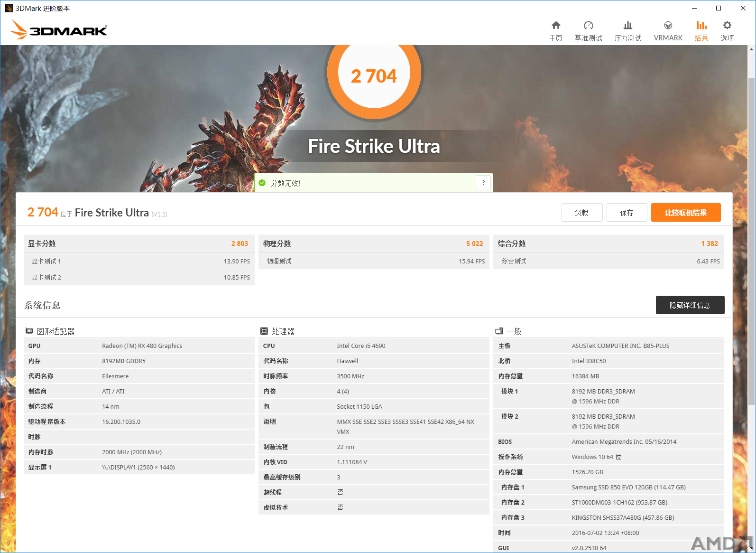Click the core VID value 1.111084 V
The image size is (756, 553).
352,462
